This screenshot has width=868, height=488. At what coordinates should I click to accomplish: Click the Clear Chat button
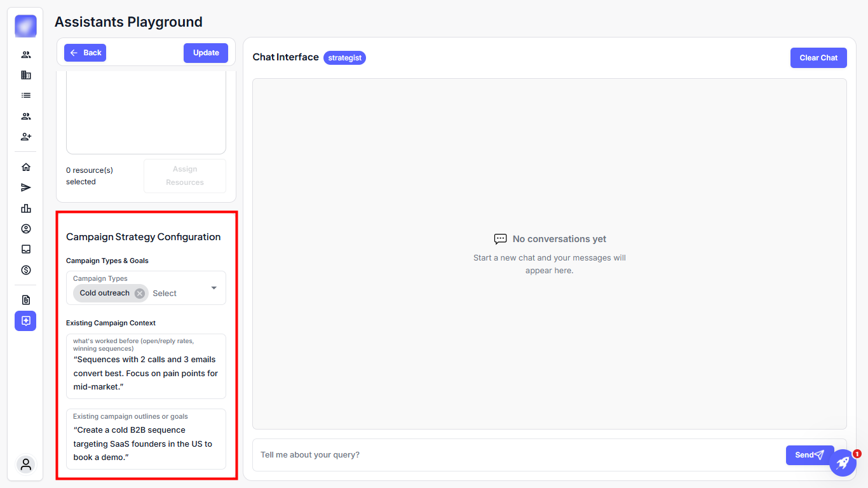click(x=818, y=58)
